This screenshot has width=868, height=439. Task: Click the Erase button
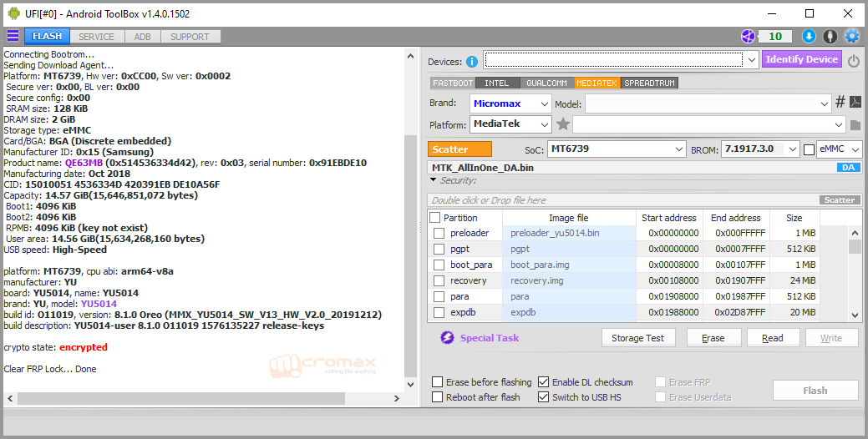coord(713,338)
